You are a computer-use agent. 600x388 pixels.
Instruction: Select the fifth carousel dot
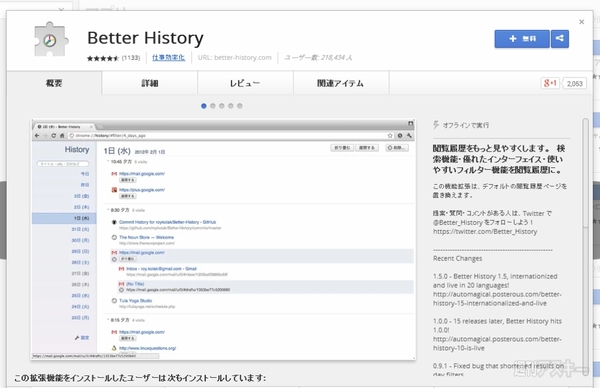coord(240,106)
